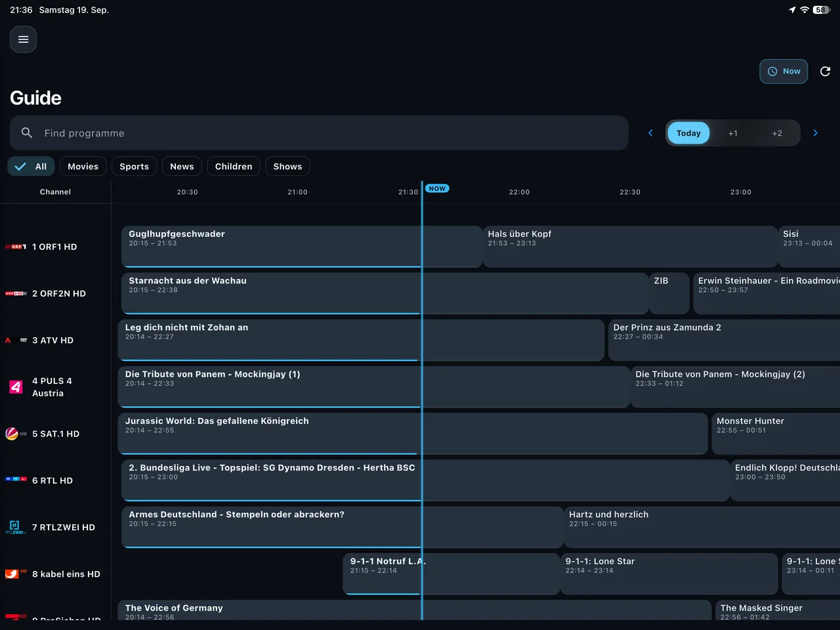Open the Monster Hunter programme
The height and width of the screenshot is (630, 840).
pos(776,434)
